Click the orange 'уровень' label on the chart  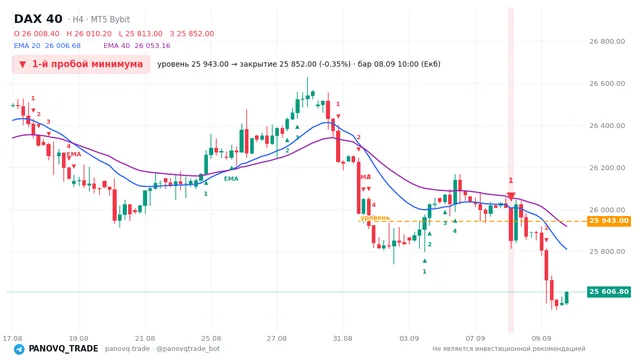pos(375,218)
